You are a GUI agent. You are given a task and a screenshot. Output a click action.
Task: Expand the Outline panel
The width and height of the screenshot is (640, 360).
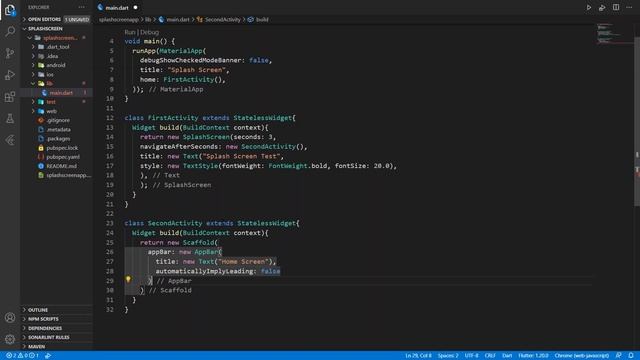pos(57,310)
